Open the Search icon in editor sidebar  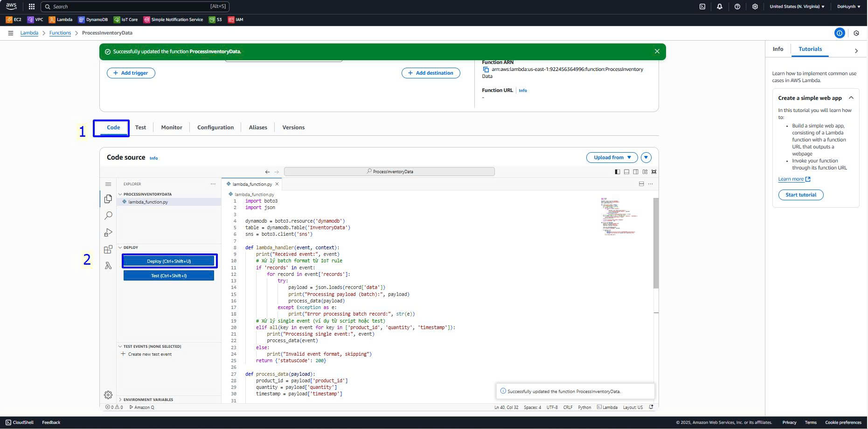pyautogui.click(x=108, y=215)
